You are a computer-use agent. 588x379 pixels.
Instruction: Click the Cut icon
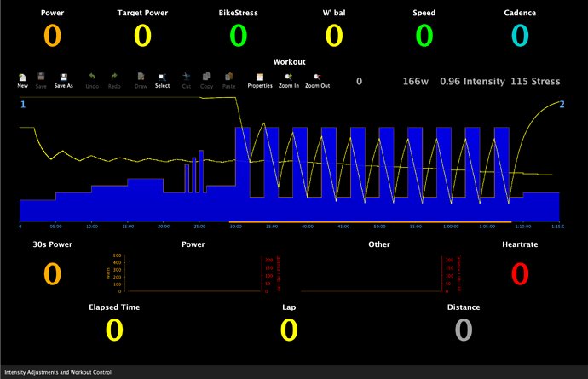pyautogui.click(x=187, y=77)
